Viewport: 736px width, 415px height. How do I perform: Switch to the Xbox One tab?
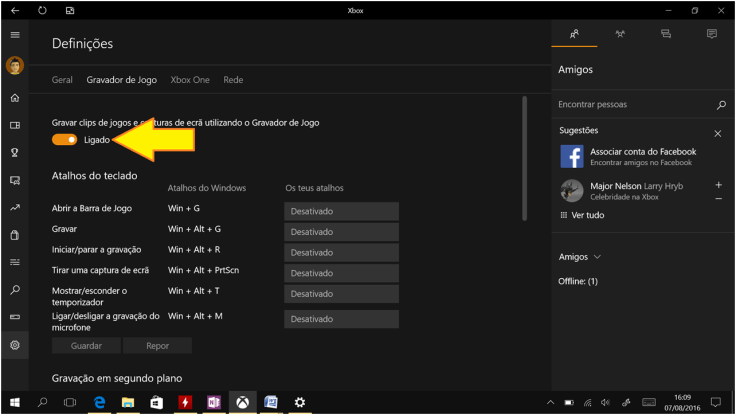190,79
